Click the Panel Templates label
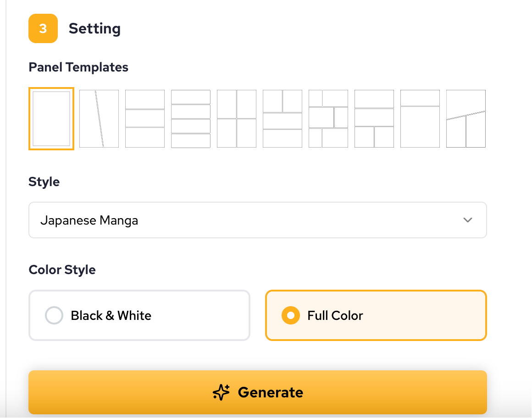The height and width of the screenshot is (418, 532). point(78,67)
